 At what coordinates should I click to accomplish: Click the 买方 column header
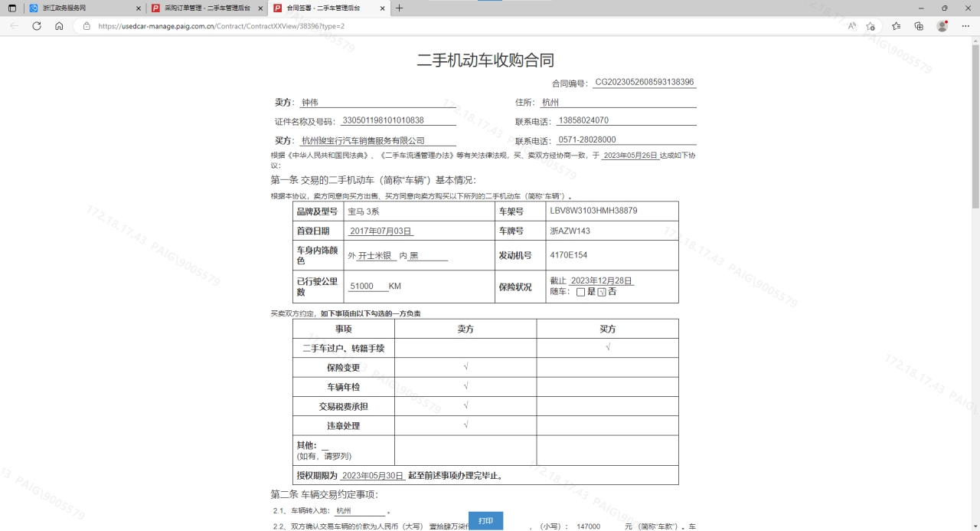click(x=607, y=329)
